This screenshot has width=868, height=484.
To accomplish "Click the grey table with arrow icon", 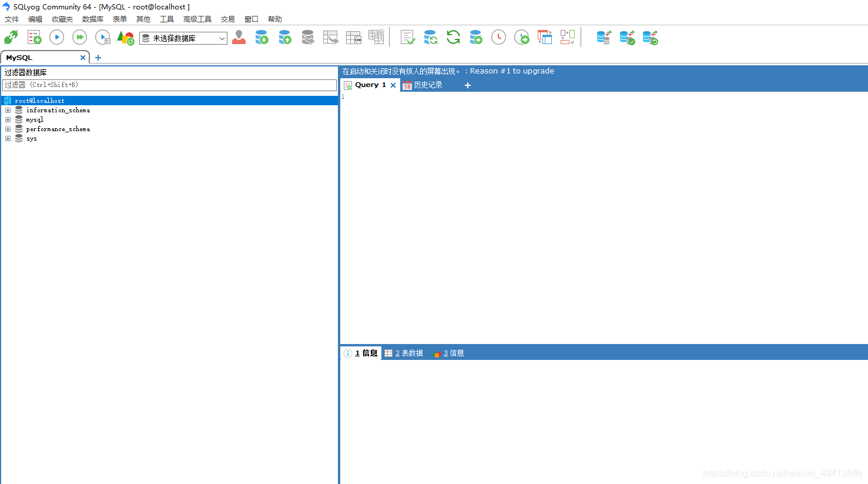I will tap(331, 38).
